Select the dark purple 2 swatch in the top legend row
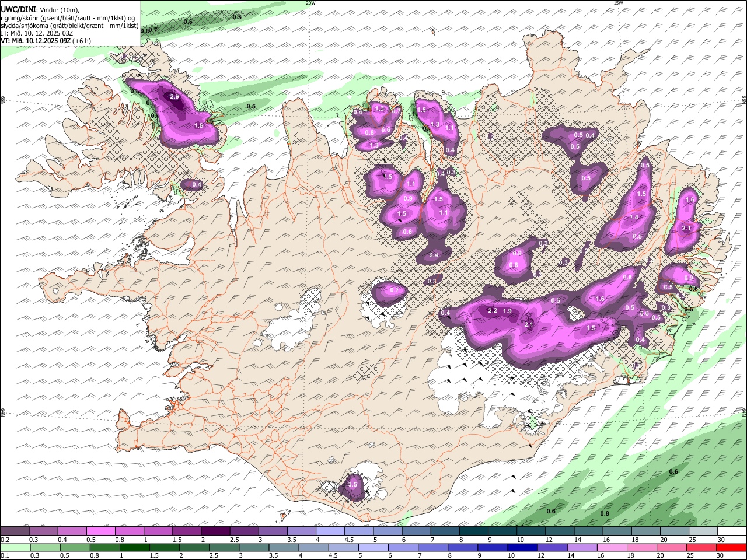The image size is (747, 560). (x=215, y=531)
